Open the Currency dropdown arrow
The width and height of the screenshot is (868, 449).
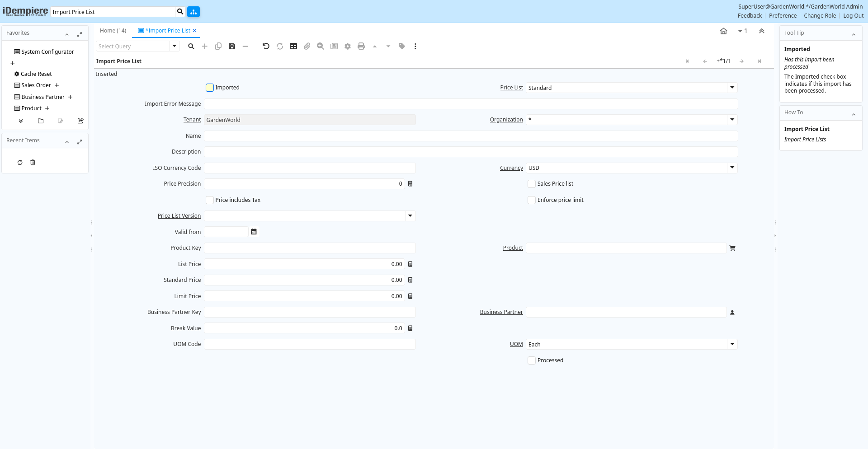(732, 168)
